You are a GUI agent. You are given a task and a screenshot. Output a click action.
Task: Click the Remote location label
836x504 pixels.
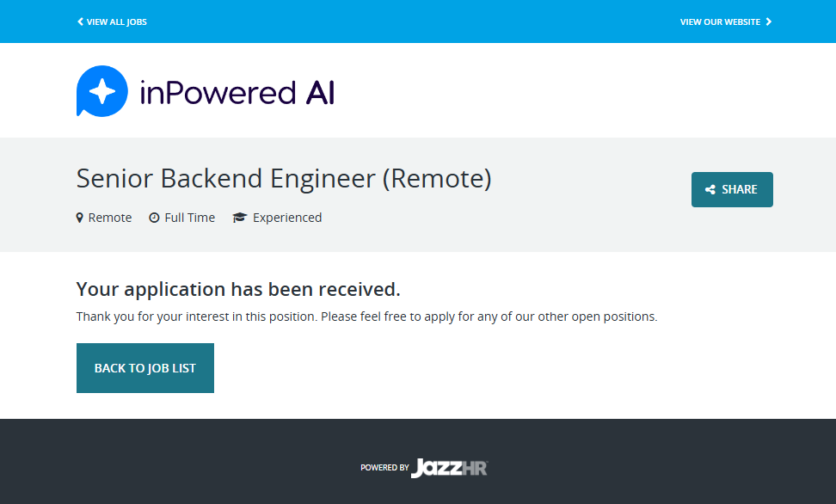(x=110, y=218)
